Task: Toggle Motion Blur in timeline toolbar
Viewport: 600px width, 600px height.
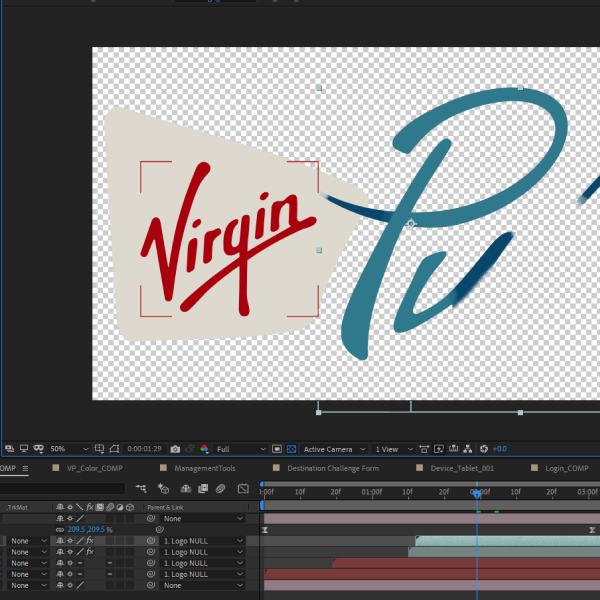Action: (x=220, y=489)
